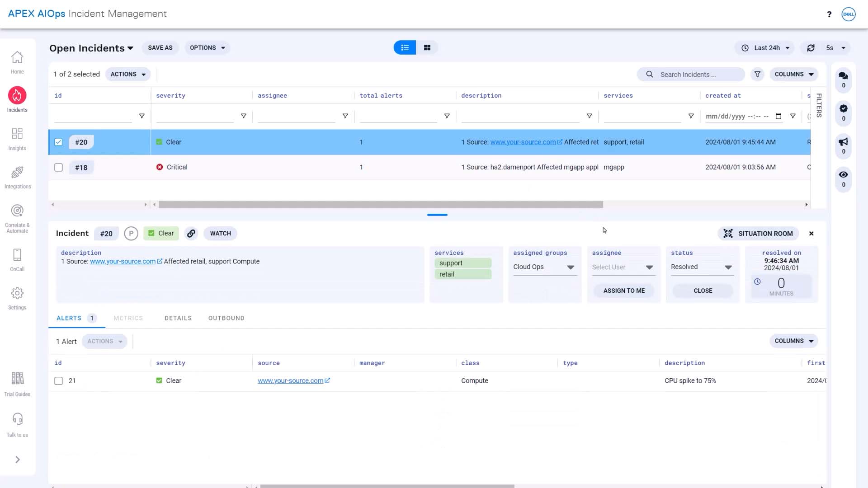
Task: Open the vertical FILTERS side tab
Action: pyautogui.click(x=819, y=105)
